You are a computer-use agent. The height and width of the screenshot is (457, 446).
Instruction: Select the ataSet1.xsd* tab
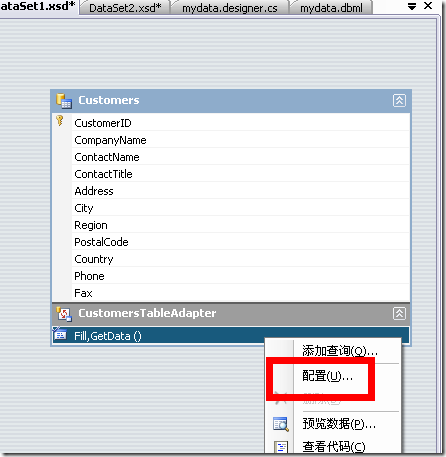point(38,6)
